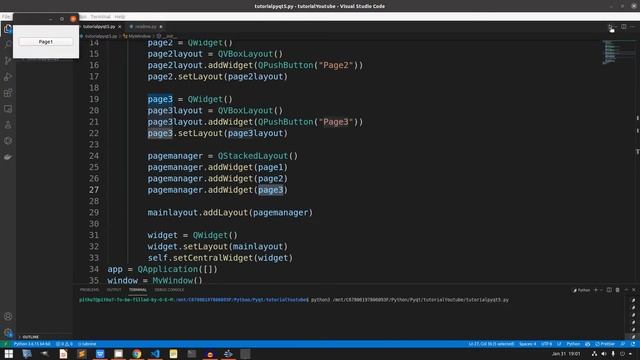Change end of line sequence LF

tap(559, 344)
